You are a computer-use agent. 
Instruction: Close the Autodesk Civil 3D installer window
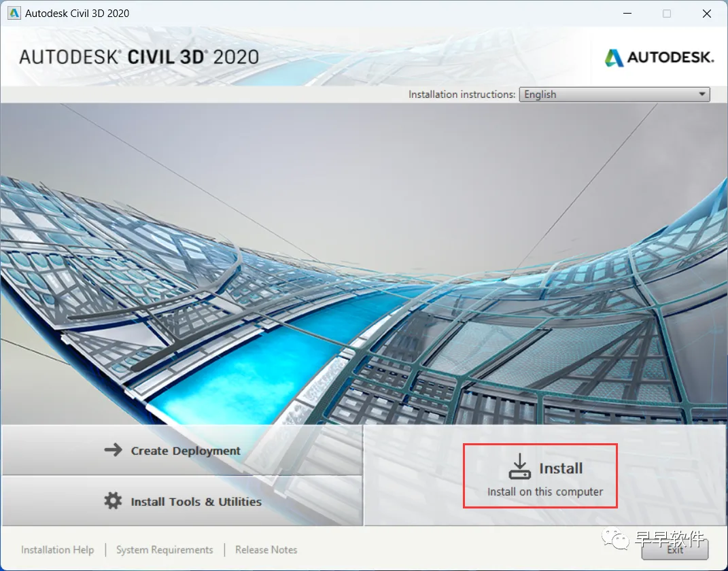[x=707, y=14]
